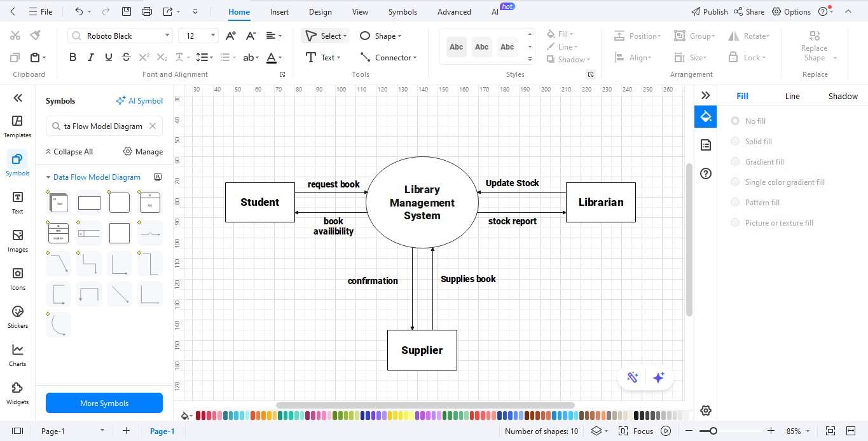Viewport: 868px width, 441px height.
Task: Click the AI Symbol link
Action: [x=139, y=100]
